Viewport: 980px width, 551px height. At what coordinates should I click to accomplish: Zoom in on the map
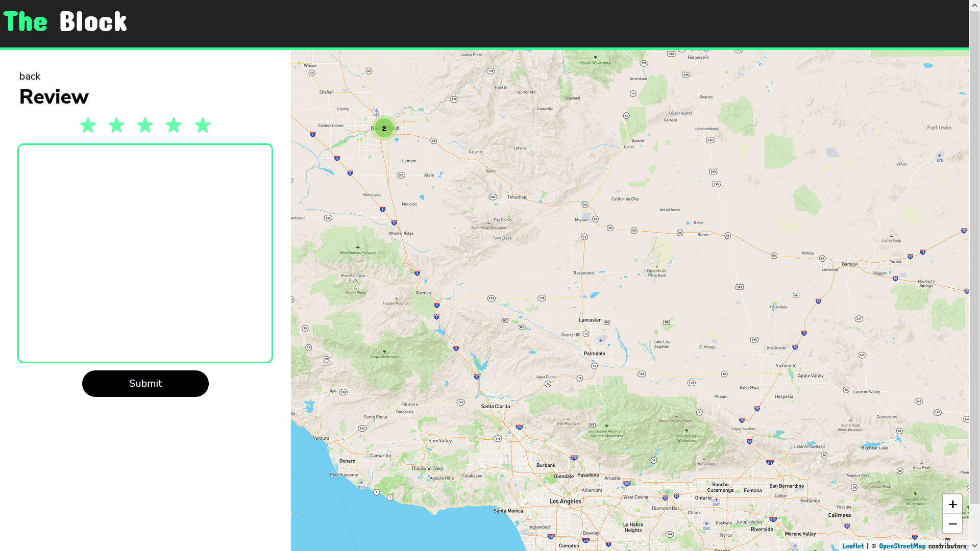click(x=952, y=504)
